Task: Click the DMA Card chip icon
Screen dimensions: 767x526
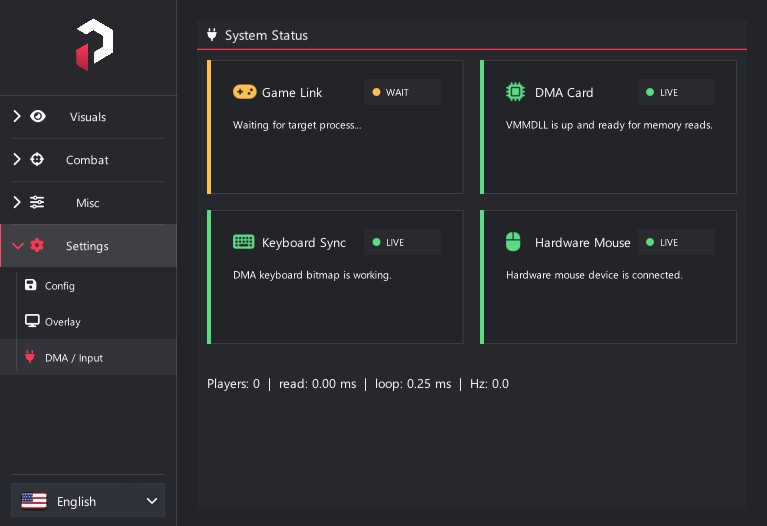Action: pos(516,92)
